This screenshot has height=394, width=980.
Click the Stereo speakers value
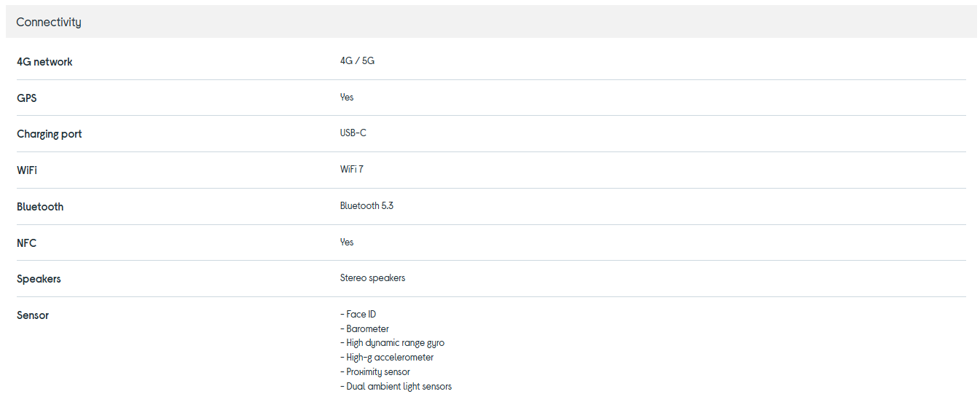pyautogui.click(x=372, y=278)
